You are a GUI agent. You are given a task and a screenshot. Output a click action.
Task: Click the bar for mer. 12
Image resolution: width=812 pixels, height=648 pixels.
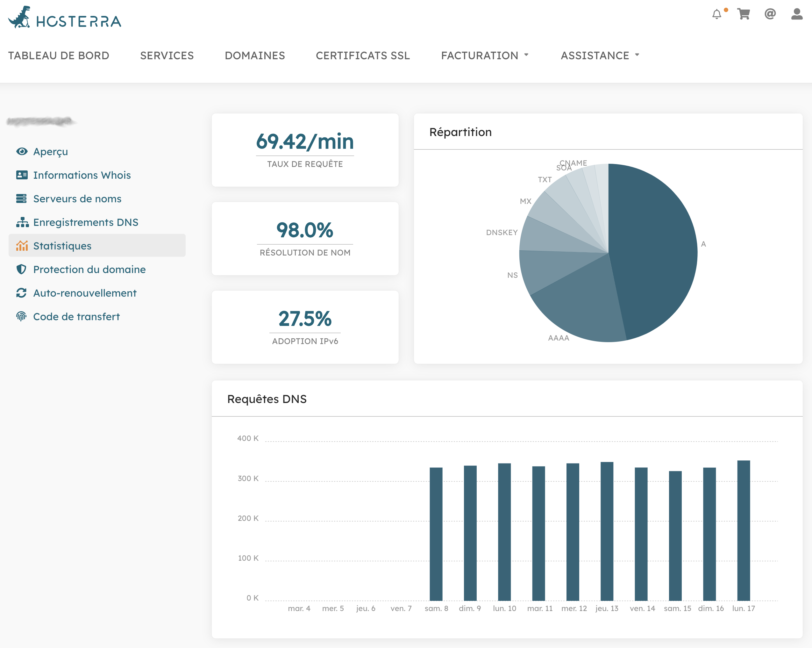pos(573,532)
